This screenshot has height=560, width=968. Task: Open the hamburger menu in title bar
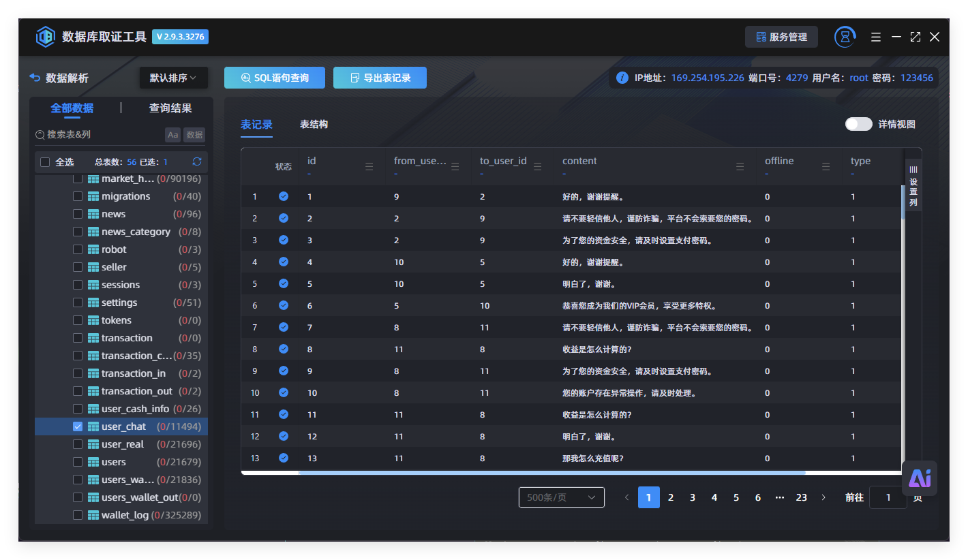876,37
